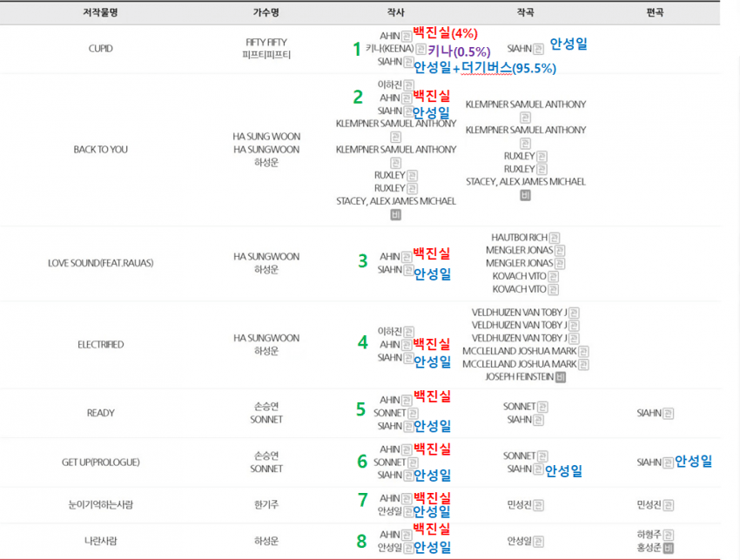Click the 피프티피프티 artist name
Viewport: 740px width, 560px height.
coord(266,55)
